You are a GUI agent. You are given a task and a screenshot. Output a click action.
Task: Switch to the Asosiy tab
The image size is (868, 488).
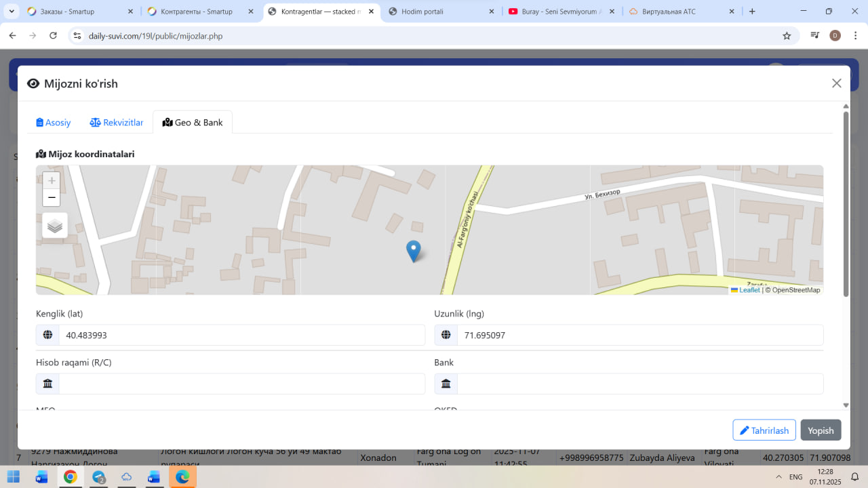[x=54, y=123]
